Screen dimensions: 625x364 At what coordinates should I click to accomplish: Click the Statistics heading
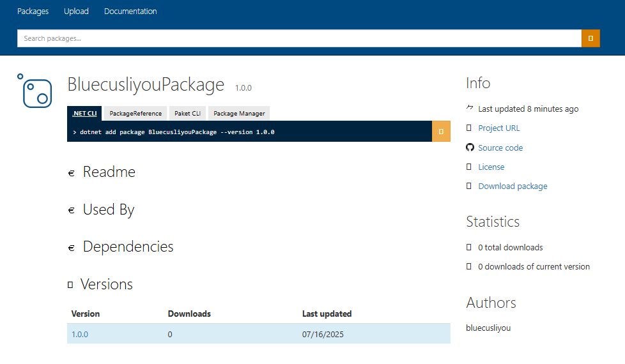[493, 222]
